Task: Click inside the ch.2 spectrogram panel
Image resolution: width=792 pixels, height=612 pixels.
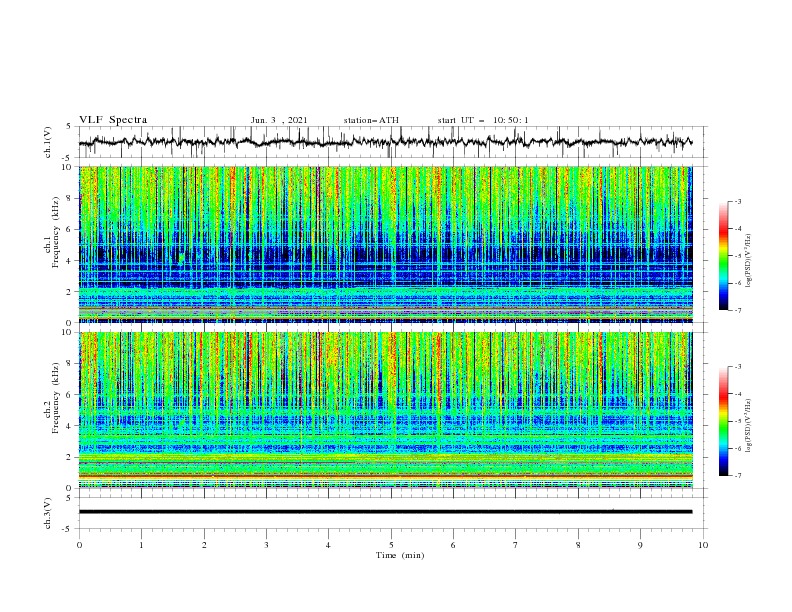Action: coord(386,410)
